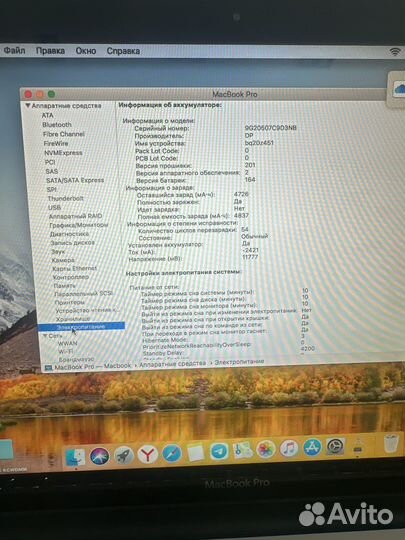Click Электропитание in the path bar
This screenshot has width=405, height=540.
[x=239, y=362]
